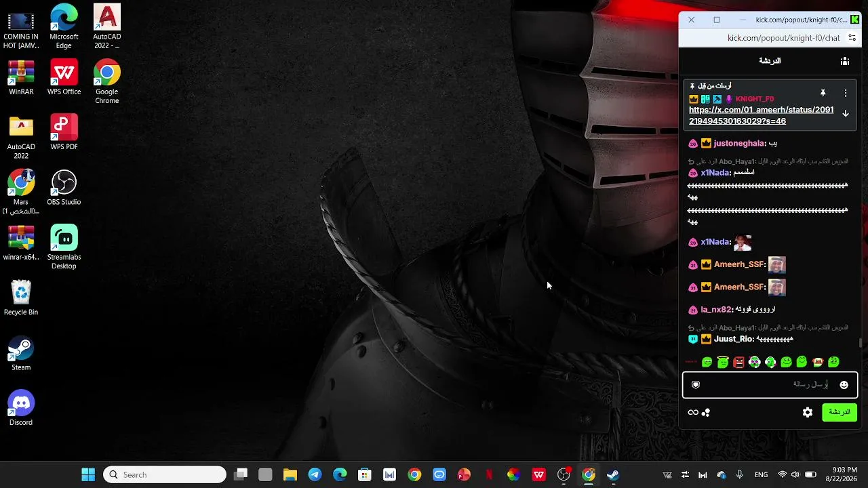Open the emoji picker smiley icon
Screen dimensions: 868x488
[844, 385]
